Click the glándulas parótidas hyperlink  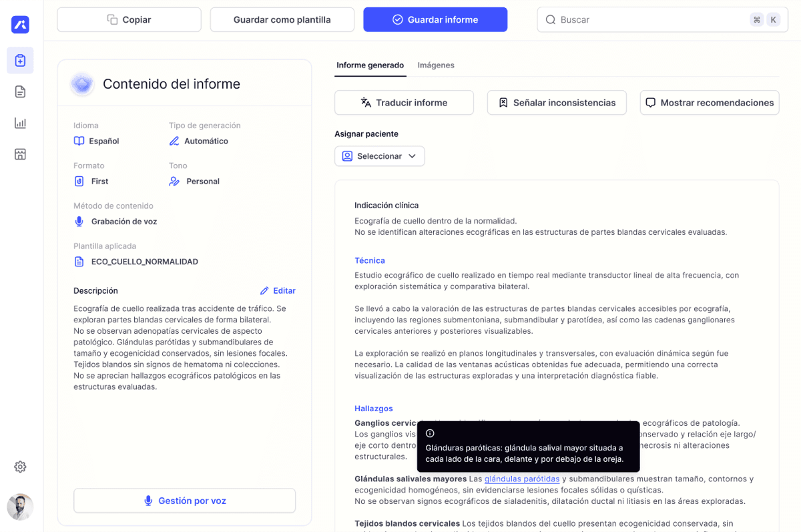point(522,479)
